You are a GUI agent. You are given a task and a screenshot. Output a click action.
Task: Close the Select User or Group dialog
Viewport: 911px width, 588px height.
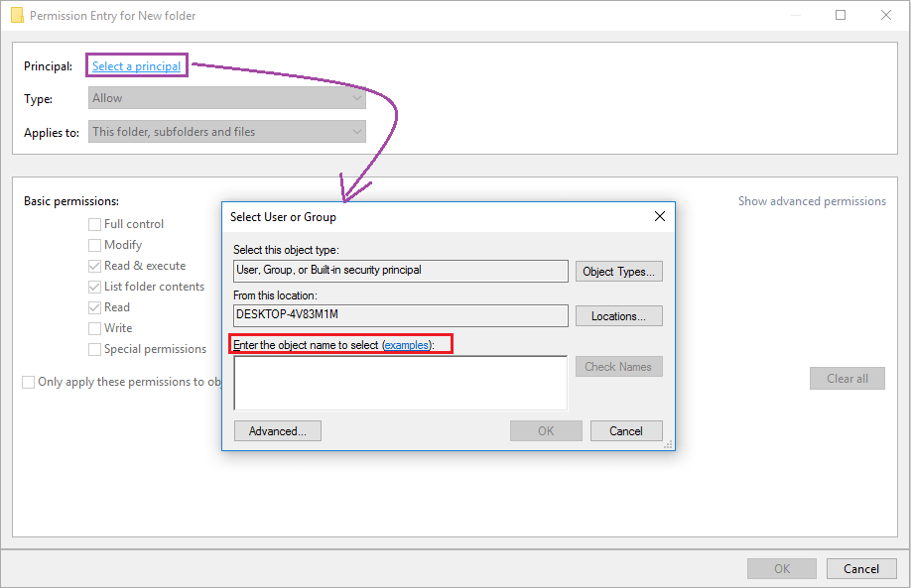click(x=659, y=216)
